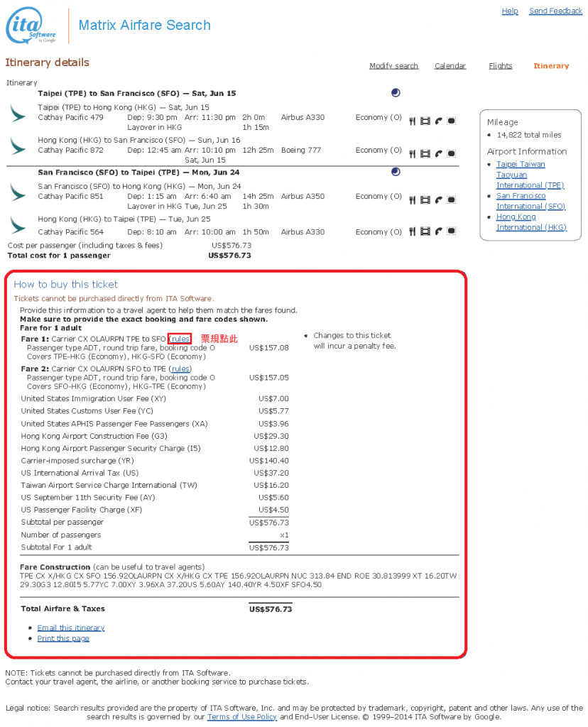Open the rules link for Fare 2
The height and width of the screenshot is (727, 588).
point(180,368)
